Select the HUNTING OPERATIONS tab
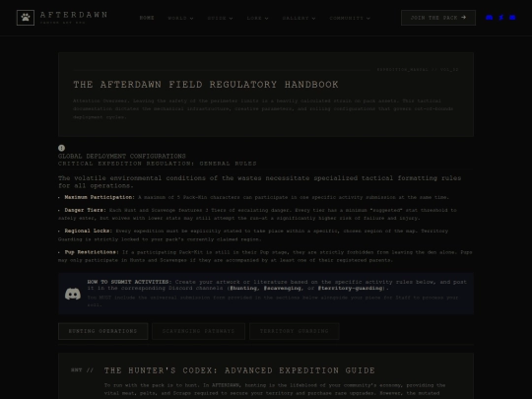The width and height of the screenshot is (532, 399). 102,331
